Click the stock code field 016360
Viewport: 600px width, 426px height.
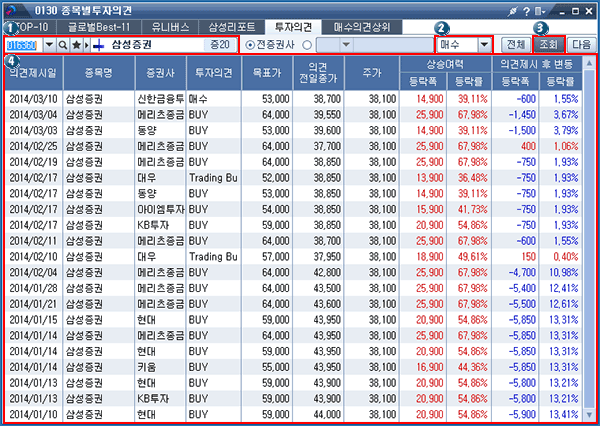(x=23, y=45)
